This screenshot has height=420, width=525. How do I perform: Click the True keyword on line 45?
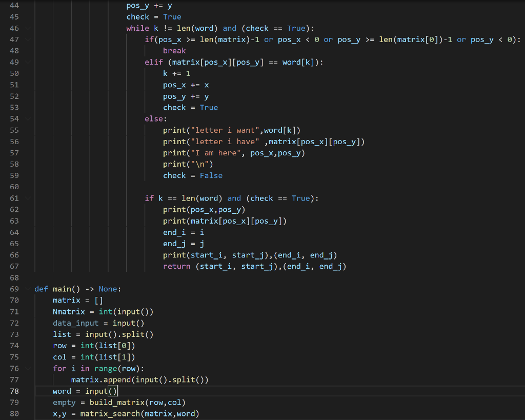click(172, 16)
